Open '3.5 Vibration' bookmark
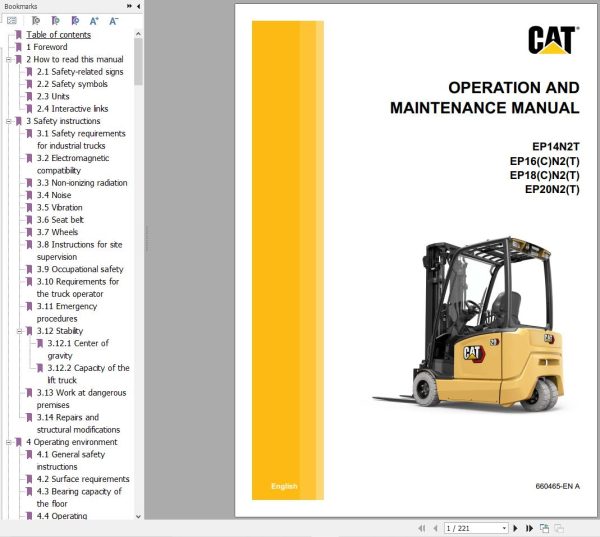600x537 pixels. tap(59, 207)
